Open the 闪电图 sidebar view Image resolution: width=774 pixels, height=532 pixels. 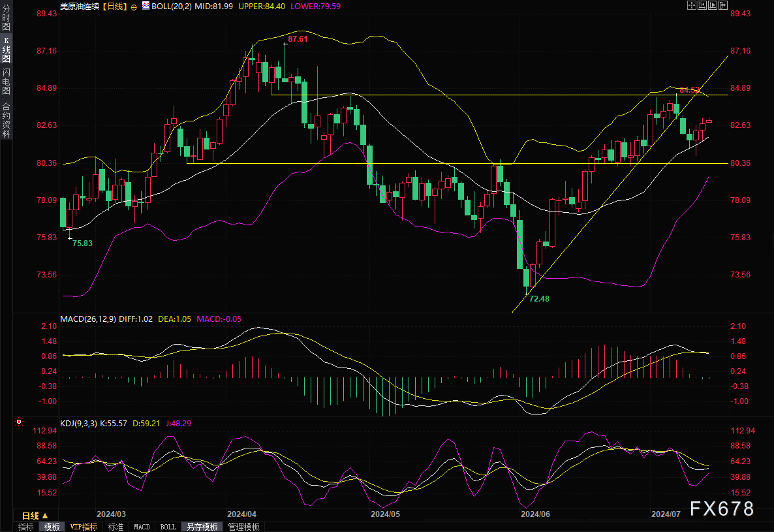coord(6,82)
